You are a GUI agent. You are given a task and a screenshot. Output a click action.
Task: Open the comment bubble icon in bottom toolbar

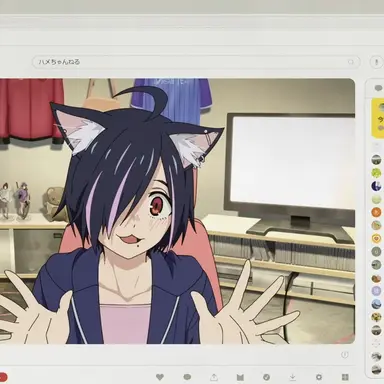point(187,377)
